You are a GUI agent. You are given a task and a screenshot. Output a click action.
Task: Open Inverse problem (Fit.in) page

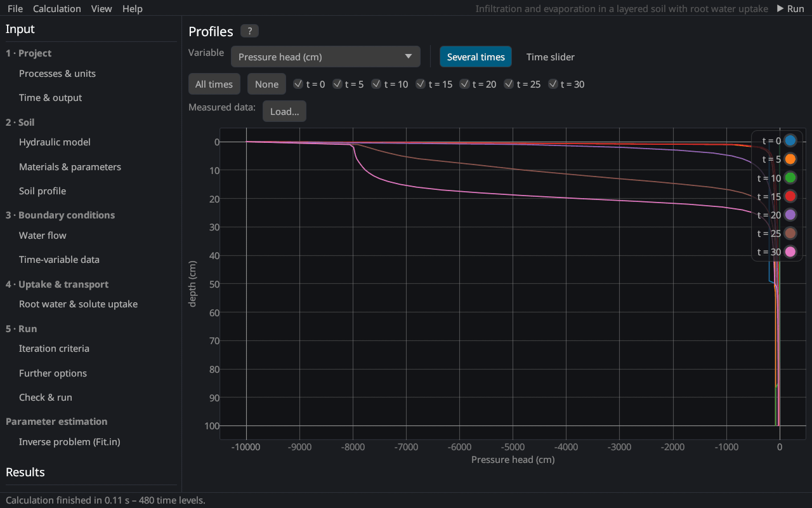(x=70, y=442)
